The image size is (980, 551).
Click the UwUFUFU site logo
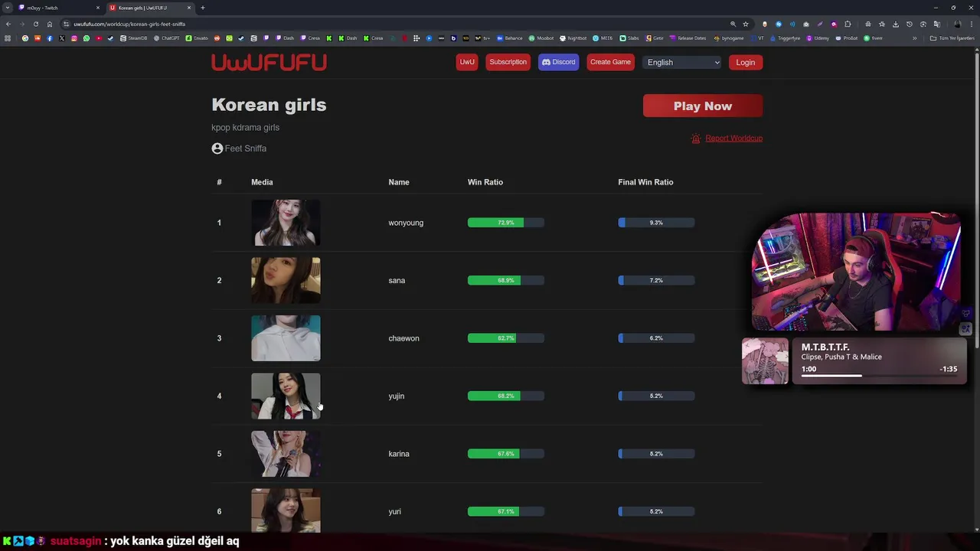pyautogui.click(x=269, y=63)
